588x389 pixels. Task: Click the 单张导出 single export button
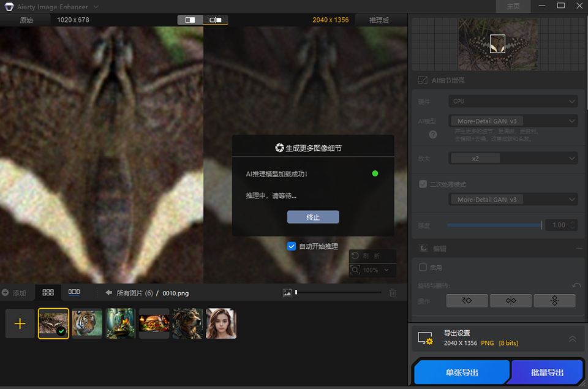462,372
